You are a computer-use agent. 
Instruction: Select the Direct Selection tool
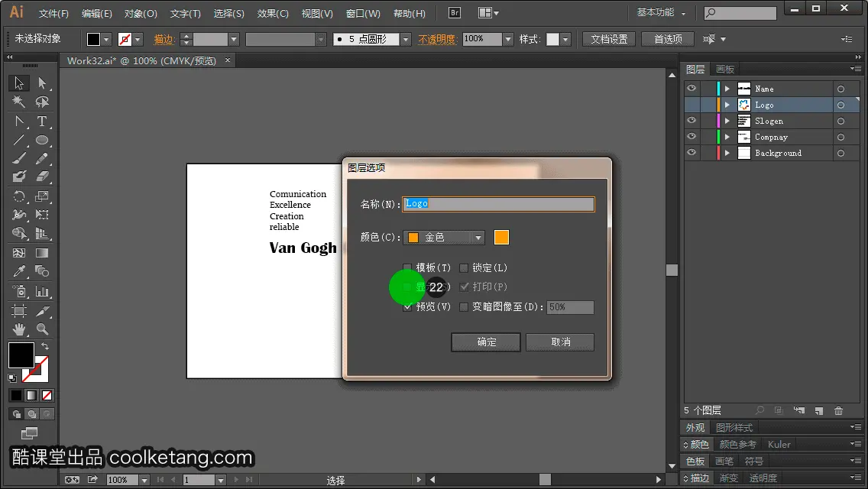42,83
